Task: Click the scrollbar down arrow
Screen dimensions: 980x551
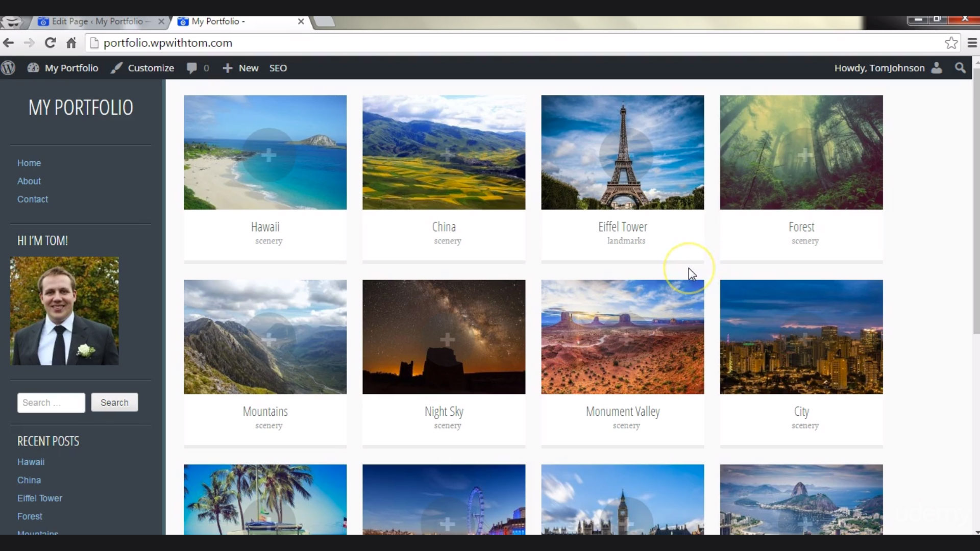Action: (976, 532)
